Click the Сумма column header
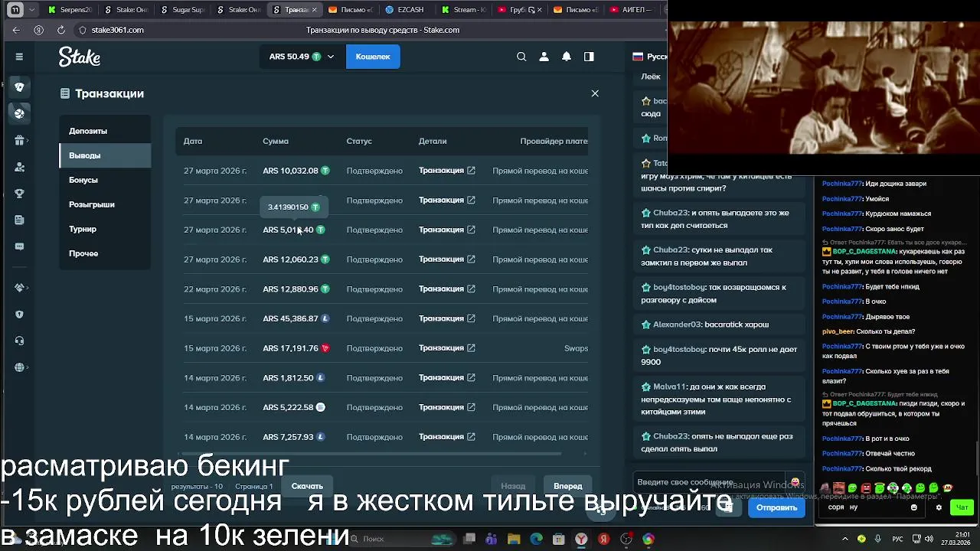980x551 pixels. [276, 141]
